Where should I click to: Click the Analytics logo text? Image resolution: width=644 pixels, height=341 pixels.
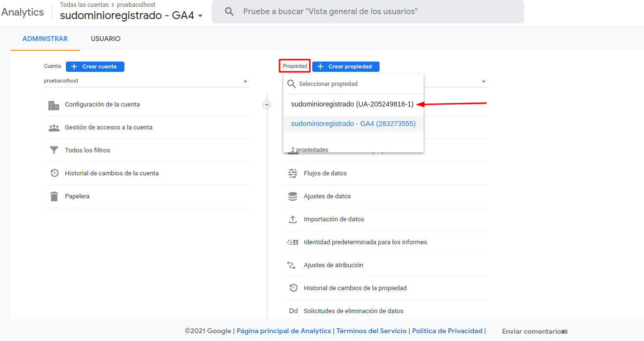[x=22, y=12]
